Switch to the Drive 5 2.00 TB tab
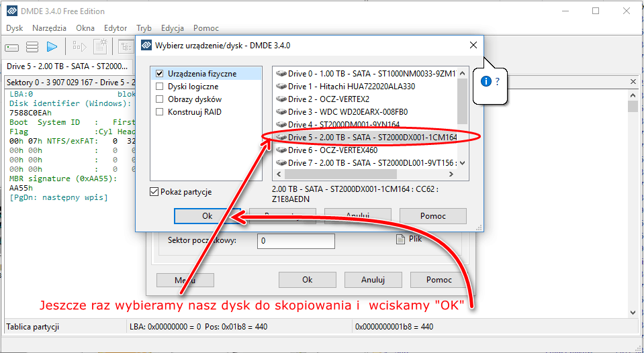644x353 pixels. pos(66,66)
